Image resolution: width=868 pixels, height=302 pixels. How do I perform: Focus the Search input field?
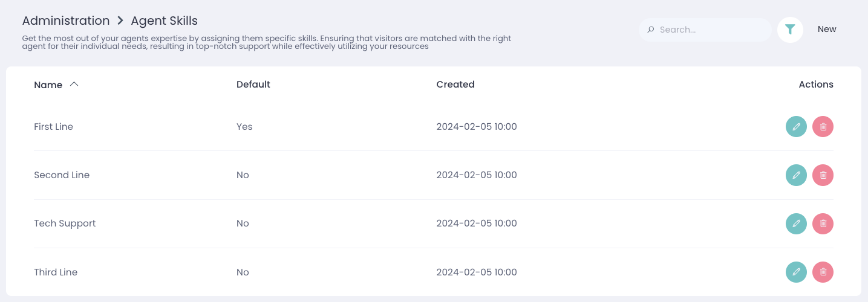(x=711, y=30)
